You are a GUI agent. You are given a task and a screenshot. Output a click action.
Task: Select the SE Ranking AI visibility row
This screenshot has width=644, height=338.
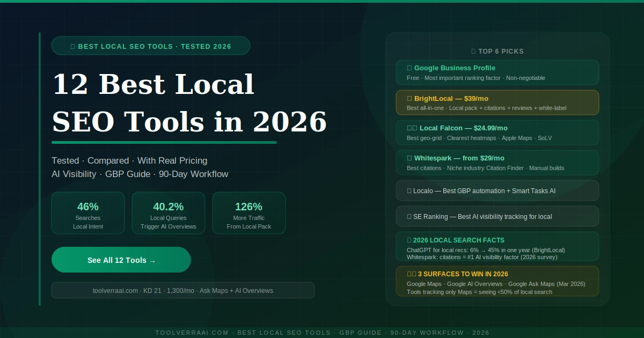497,216
